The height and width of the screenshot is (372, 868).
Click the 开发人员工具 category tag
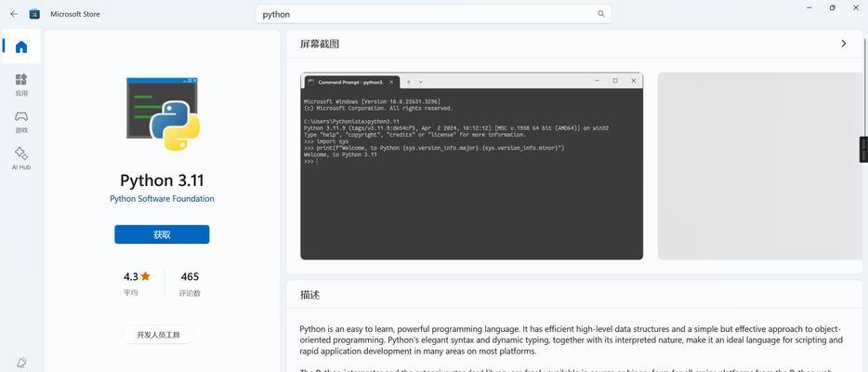click(x=158, y=335)
